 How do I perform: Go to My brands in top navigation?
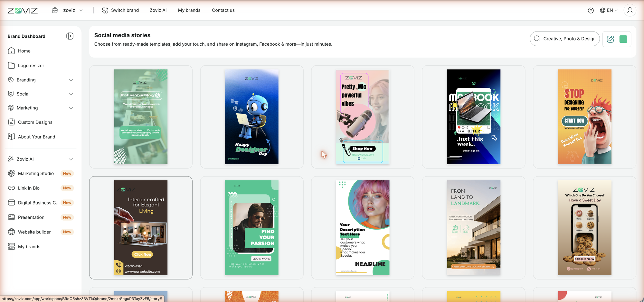(x=189, y=10)
